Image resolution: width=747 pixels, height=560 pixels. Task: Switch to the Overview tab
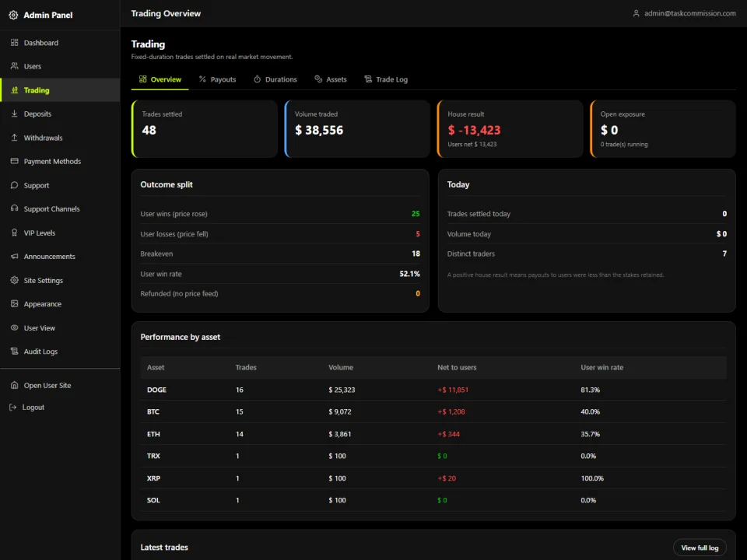[x=160, y=79]
